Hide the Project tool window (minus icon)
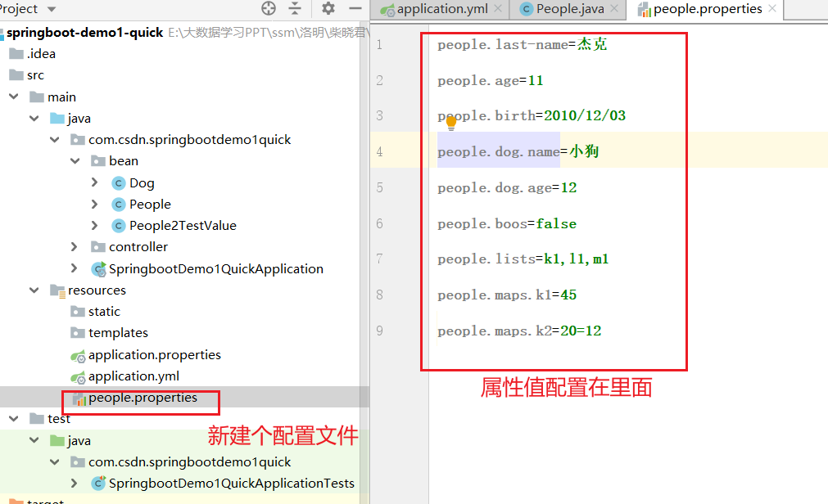The width and height of the screenshot is (828, 504). (x=355, y=8)
